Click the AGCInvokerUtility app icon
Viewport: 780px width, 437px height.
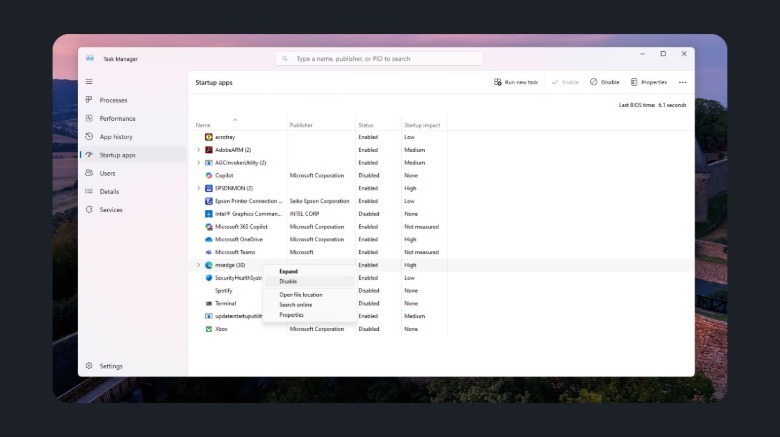(x=209, y=163)
